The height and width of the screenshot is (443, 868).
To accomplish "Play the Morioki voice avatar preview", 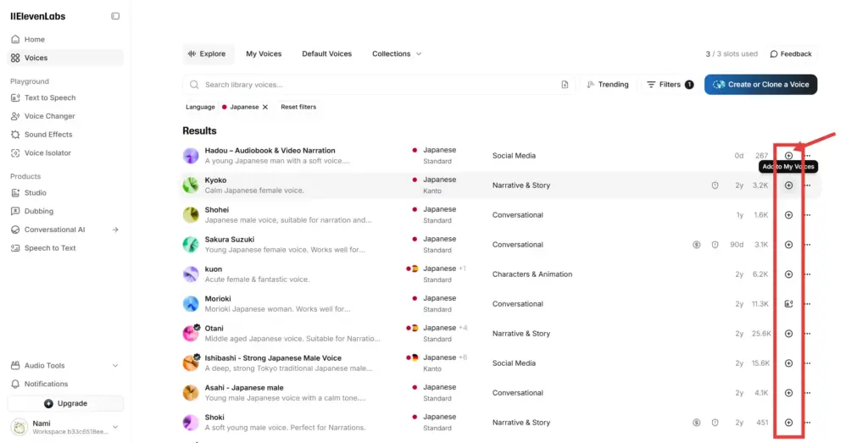I will pyautogui.click(x=191, y=303).
